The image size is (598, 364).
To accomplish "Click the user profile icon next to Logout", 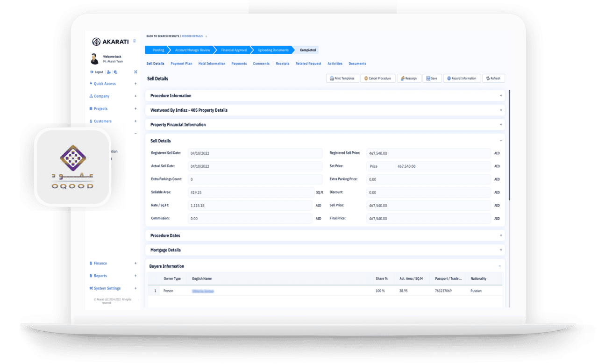I will click(x=109, y=72).
